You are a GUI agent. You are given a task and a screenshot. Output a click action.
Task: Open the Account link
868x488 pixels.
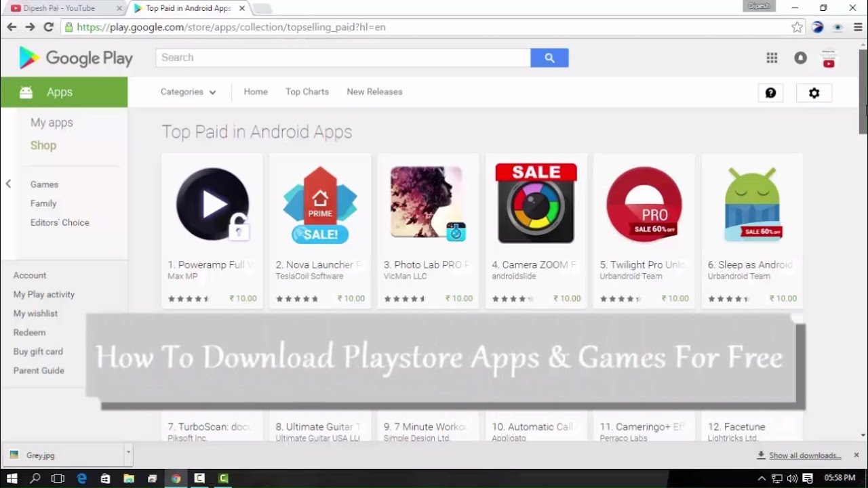tap(30, 275)
